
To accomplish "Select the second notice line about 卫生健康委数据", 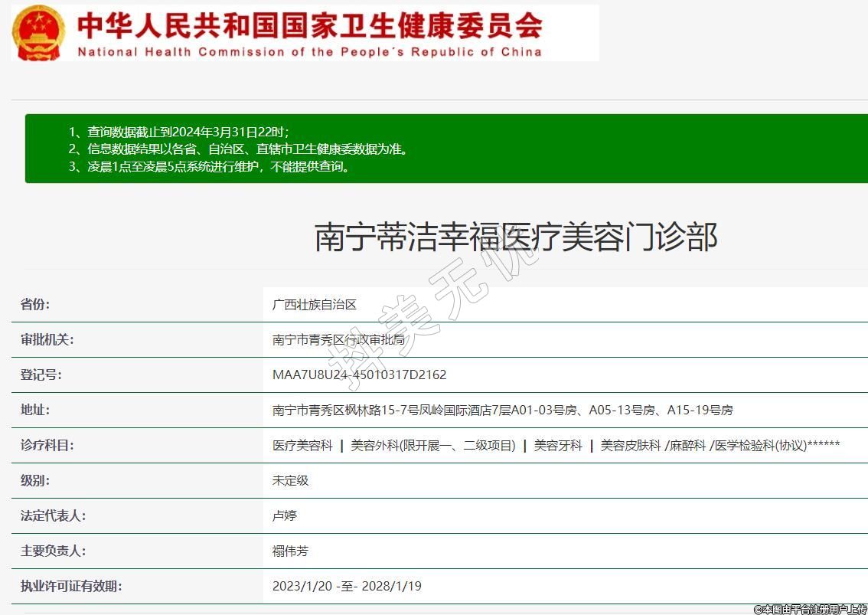I will point(238,149).
